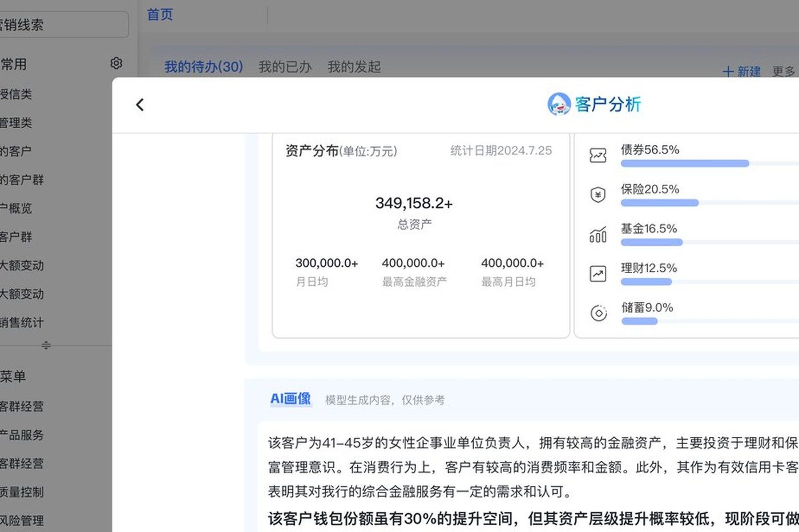Click the 菜单 sidebar heading
799x532 pixels.
click(x=13, y=376)
